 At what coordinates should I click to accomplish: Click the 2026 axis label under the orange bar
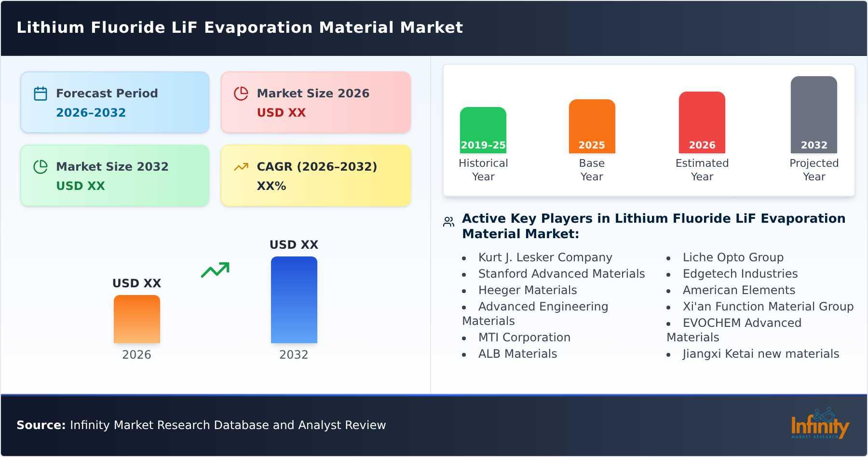coord(136,355)
